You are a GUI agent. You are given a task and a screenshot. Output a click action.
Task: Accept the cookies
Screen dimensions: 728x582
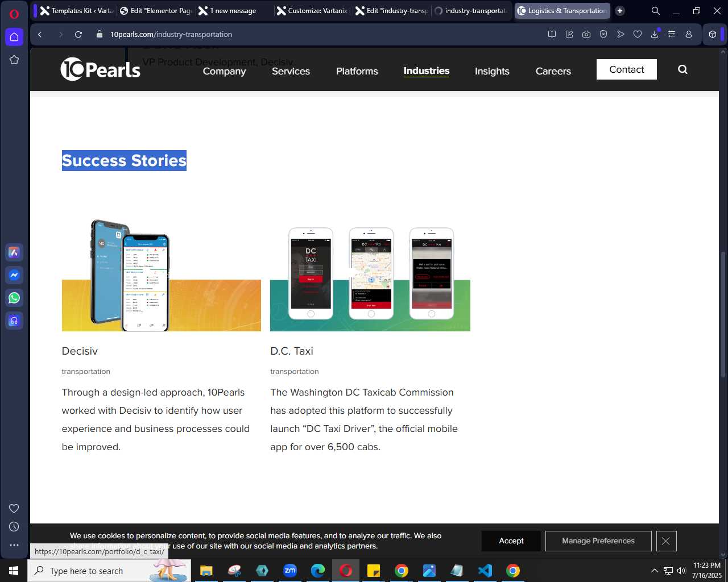(x=511, y=541)
